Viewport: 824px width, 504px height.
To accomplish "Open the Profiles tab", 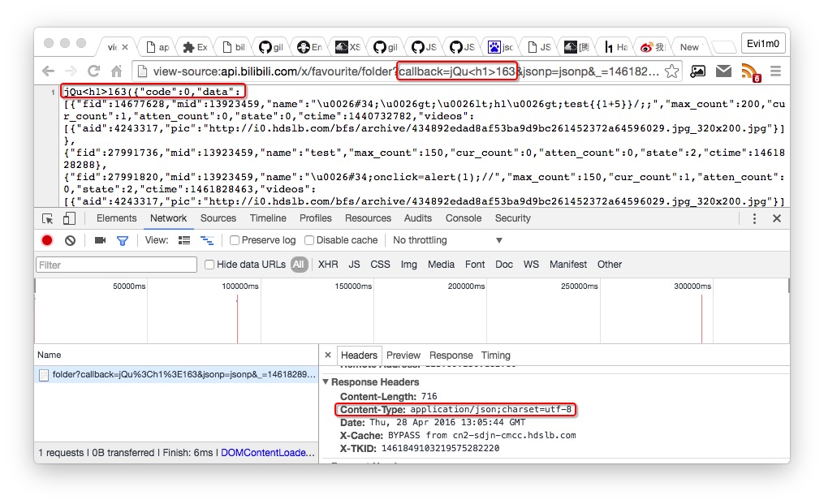I will [315, 218].
